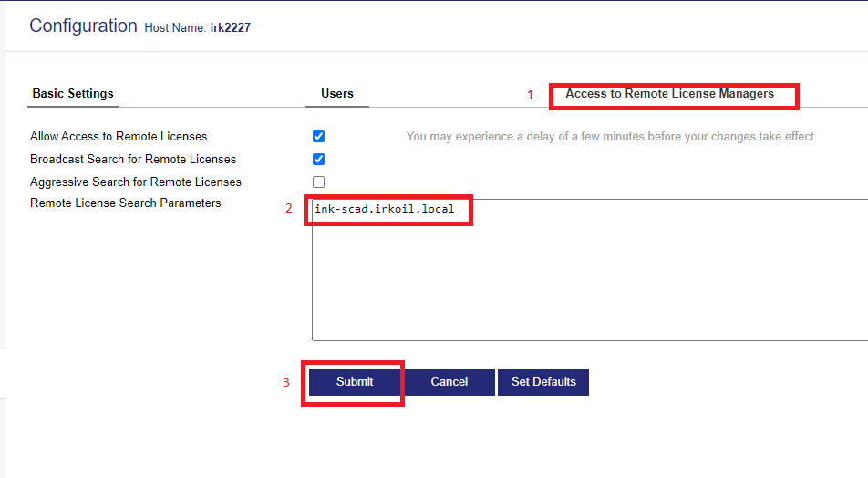The image size is (868, 478).
Task: Uncheck Allow Access to Remote Licenses
Action: (319, 136)
